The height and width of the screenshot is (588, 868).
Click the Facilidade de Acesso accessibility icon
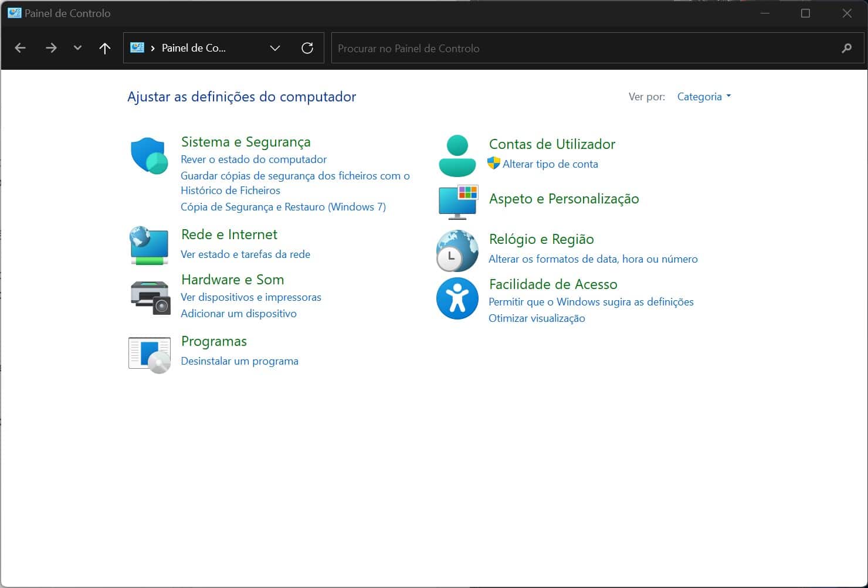[x=457, y=298]
